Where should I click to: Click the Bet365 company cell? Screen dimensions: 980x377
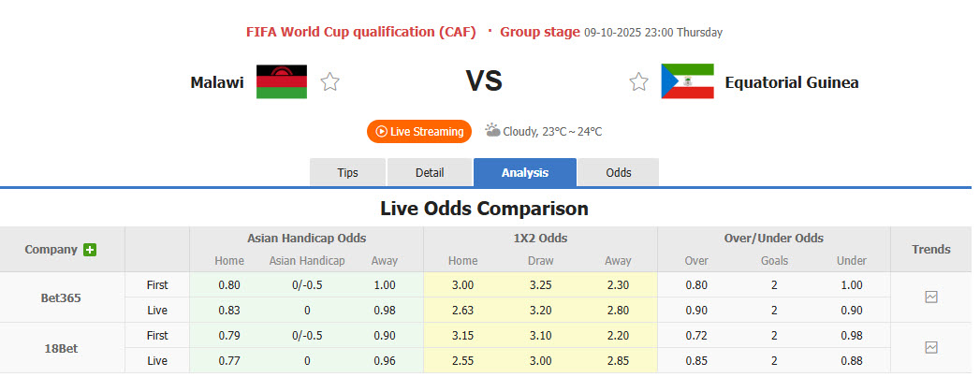pyautogui.click(x=62, y=297)
